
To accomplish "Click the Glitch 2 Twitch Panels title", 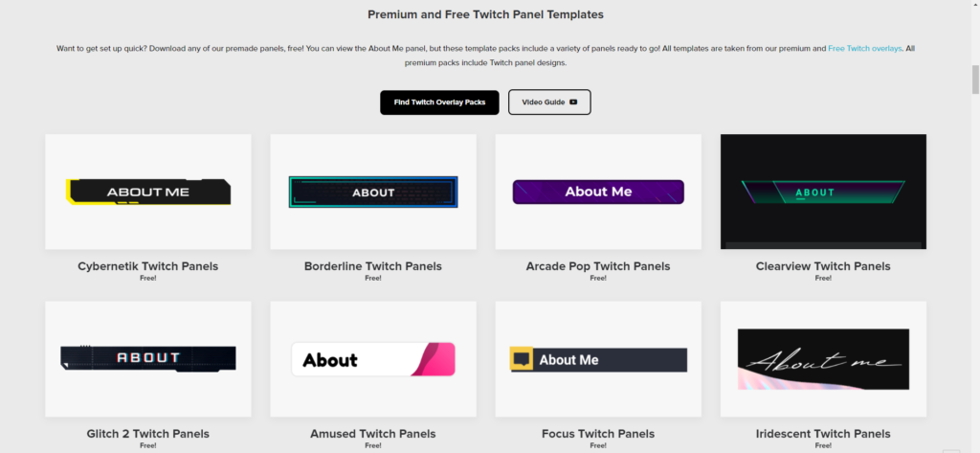I will point(148,434).
